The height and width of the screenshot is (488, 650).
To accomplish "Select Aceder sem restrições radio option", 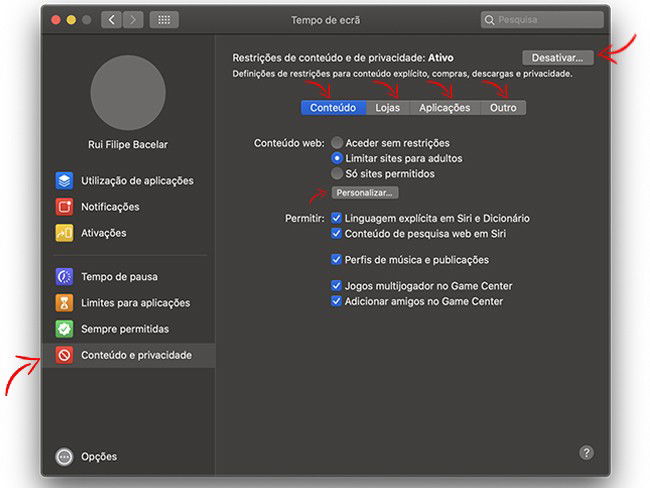I will tap(338, 143).
